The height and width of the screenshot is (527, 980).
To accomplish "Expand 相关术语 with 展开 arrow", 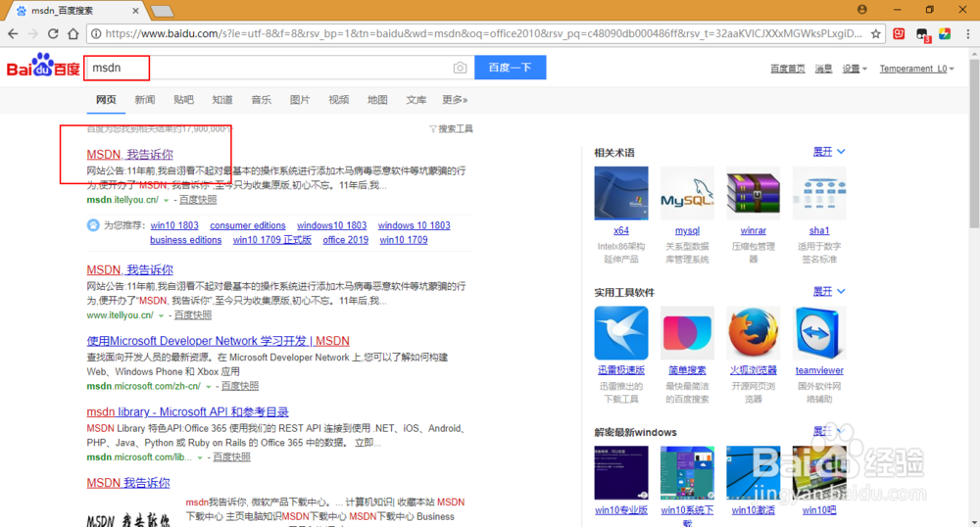I will click(x=829, y=152).
